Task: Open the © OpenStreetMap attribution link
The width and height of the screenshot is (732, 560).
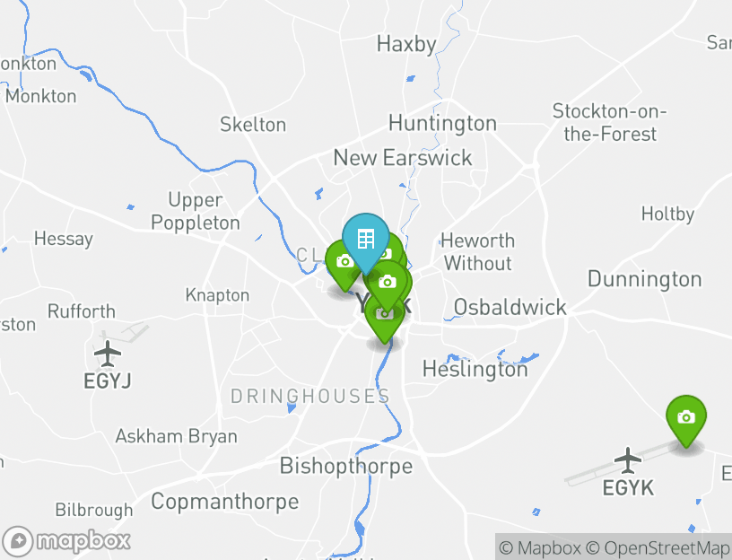Action: [657, 547]
